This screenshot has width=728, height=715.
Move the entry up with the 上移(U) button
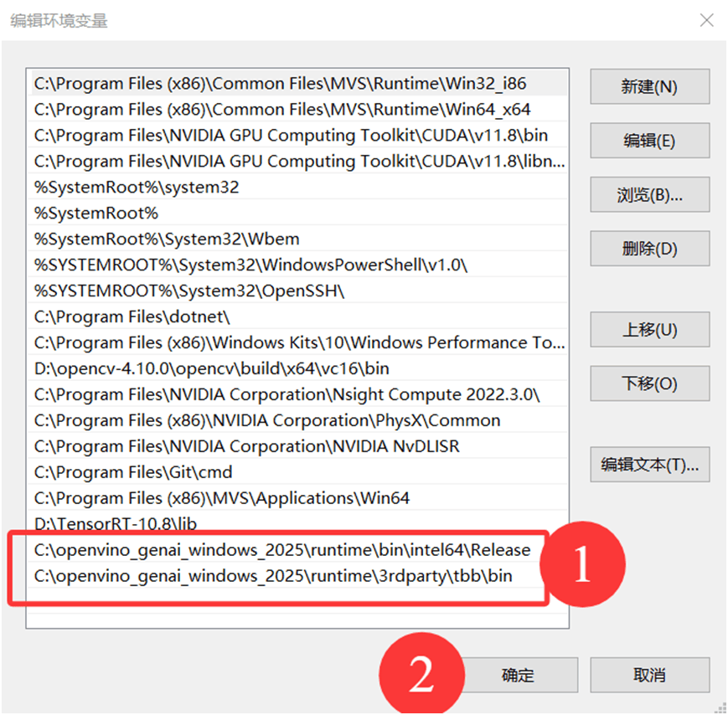tap(649, 329)
